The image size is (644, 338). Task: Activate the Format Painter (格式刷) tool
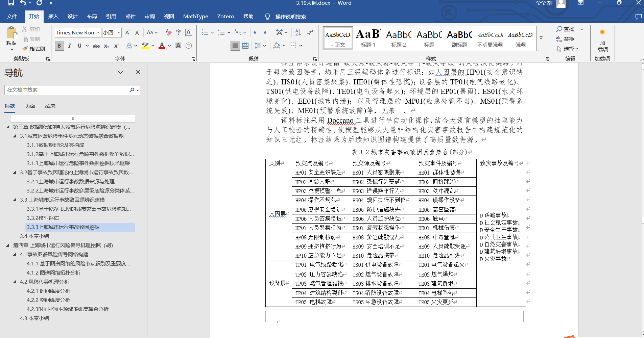(33, 49)
